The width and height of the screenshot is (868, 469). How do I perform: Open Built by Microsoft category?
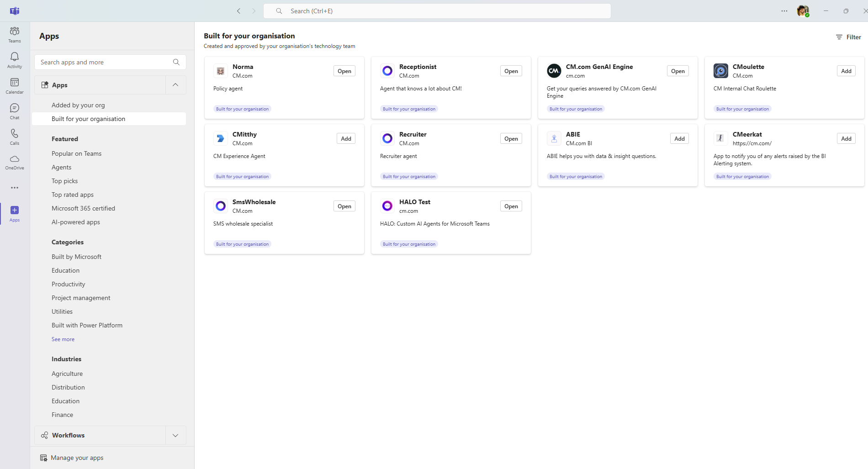[x=76, y=257]
